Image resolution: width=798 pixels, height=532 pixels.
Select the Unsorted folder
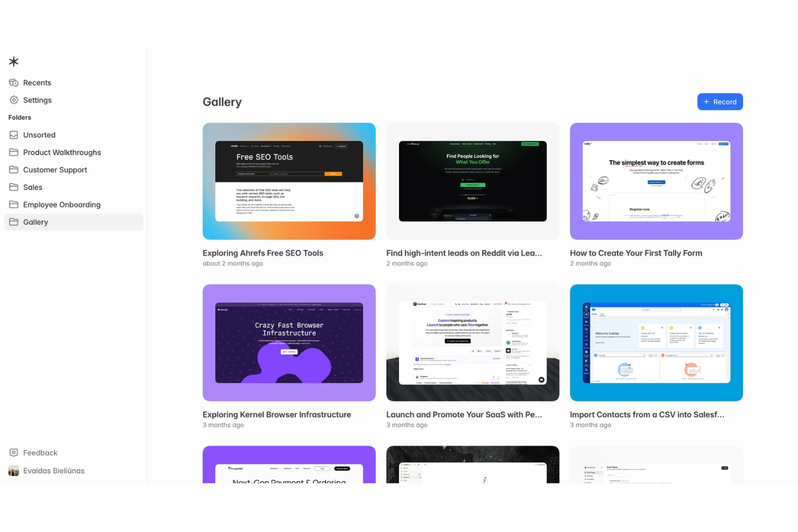[x=39, y=135]
